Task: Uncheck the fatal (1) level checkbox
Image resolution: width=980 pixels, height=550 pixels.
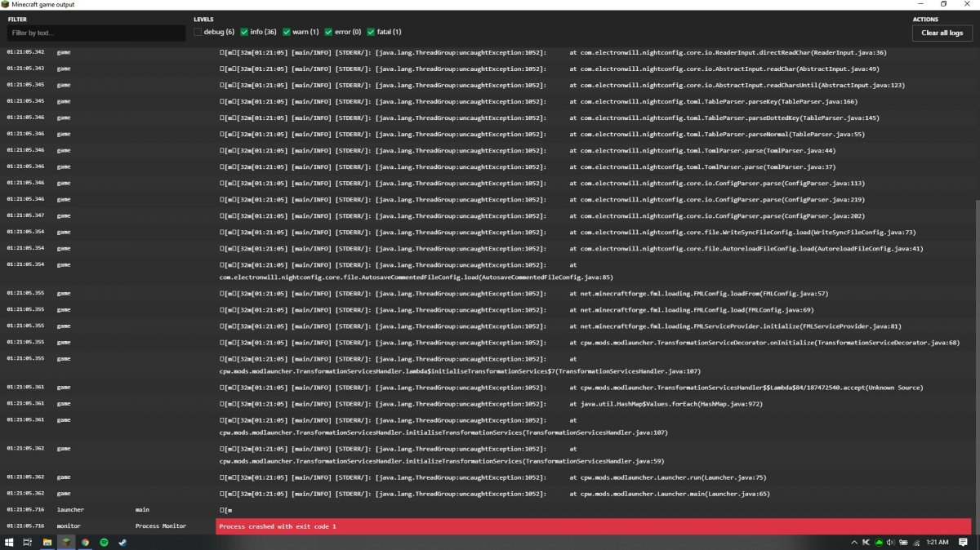Action: (x=371, y=32)
